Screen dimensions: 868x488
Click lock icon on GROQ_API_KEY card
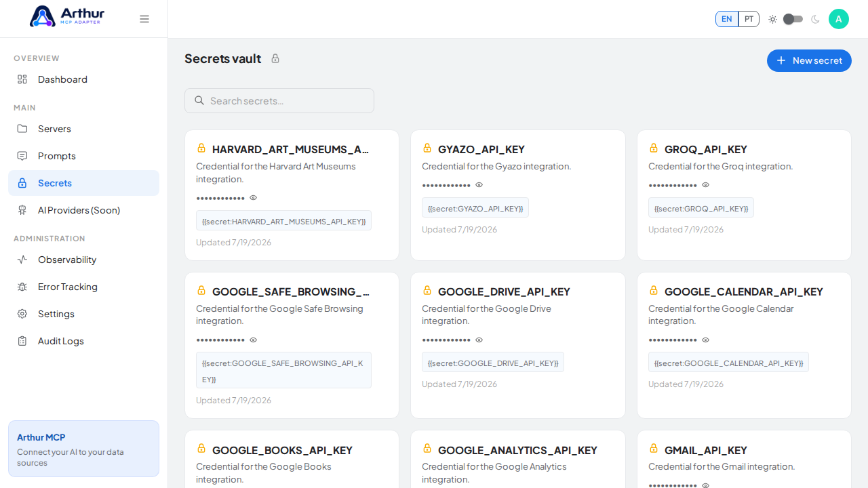[654, 148]
